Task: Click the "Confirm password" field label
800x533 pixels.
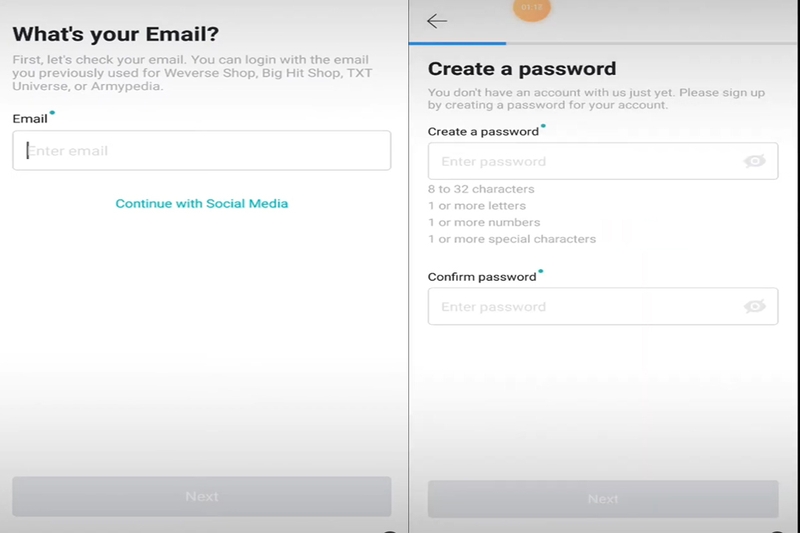Action: tap(481, 277)
